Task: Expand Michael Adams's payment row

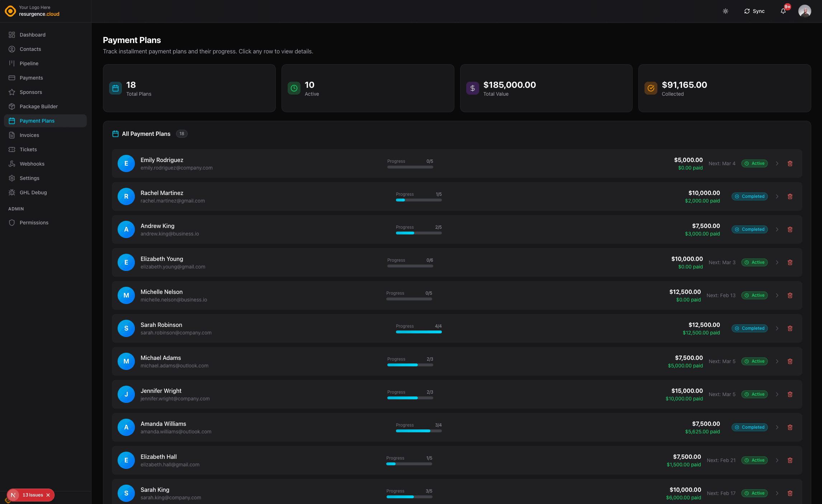Action: click(777, 361)
